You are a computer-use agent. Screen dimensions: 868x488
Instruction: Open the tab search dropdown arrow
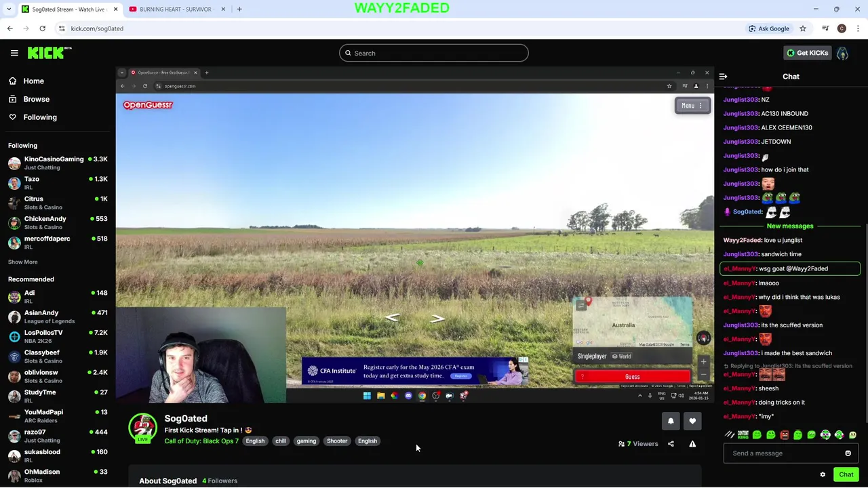coord(9,9)
